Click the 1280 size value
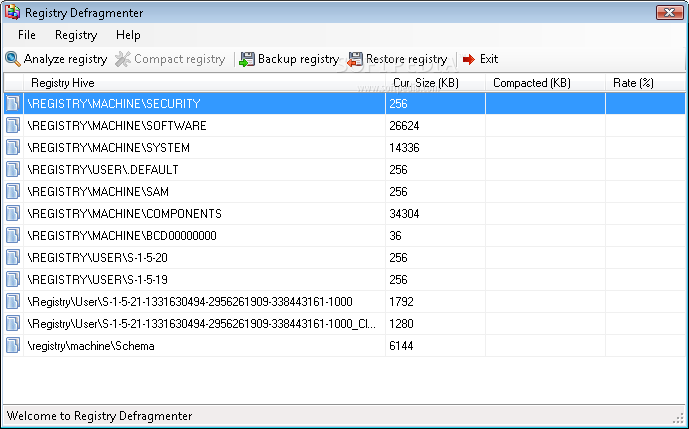This screenshot has width=689, height=429. point(401,324)
